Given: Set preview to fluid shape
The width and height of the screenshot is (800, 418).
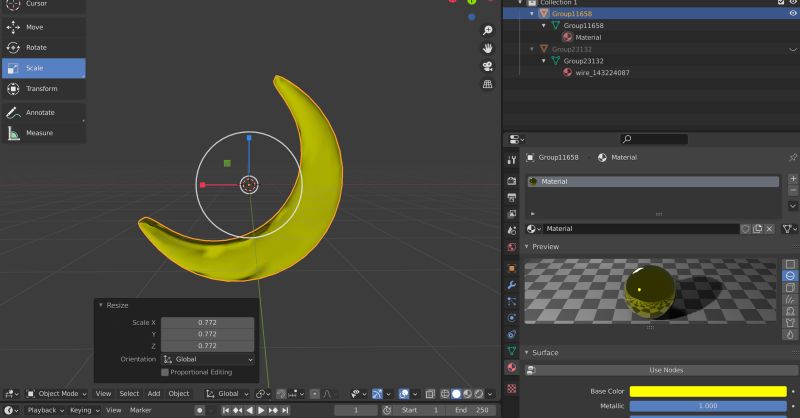Looking at the screenshot, I should pyautogui.click(x=790, y=335).
